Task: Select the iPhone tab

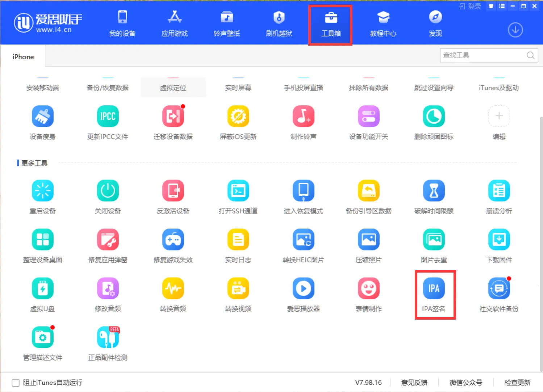Action: pos(22,56)
